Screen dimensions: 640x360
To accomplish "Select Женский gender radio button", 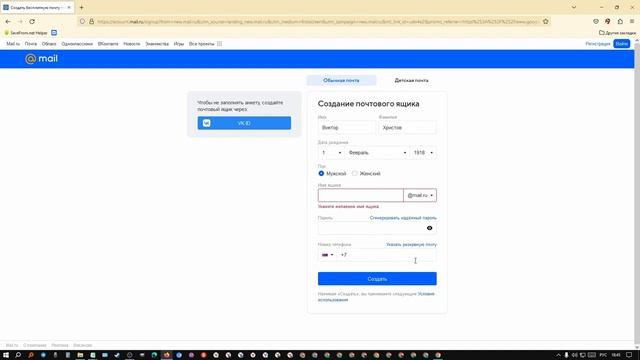I will (x=354, y=173).
